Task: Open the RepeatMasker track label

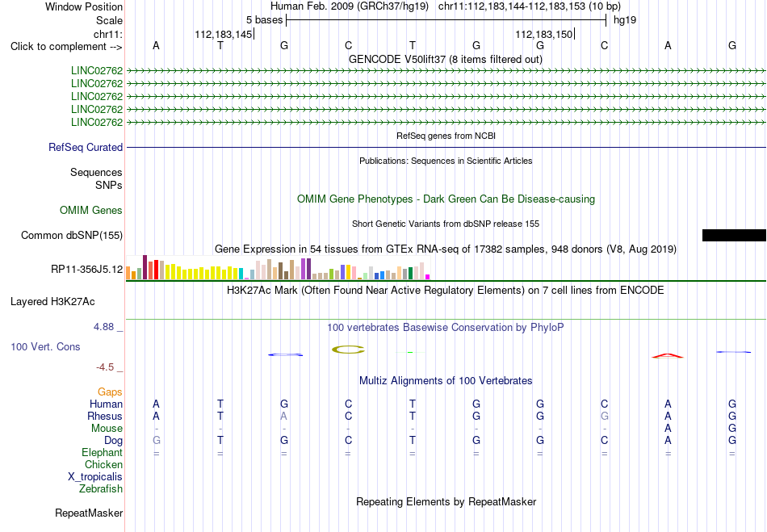Action: 89,513
